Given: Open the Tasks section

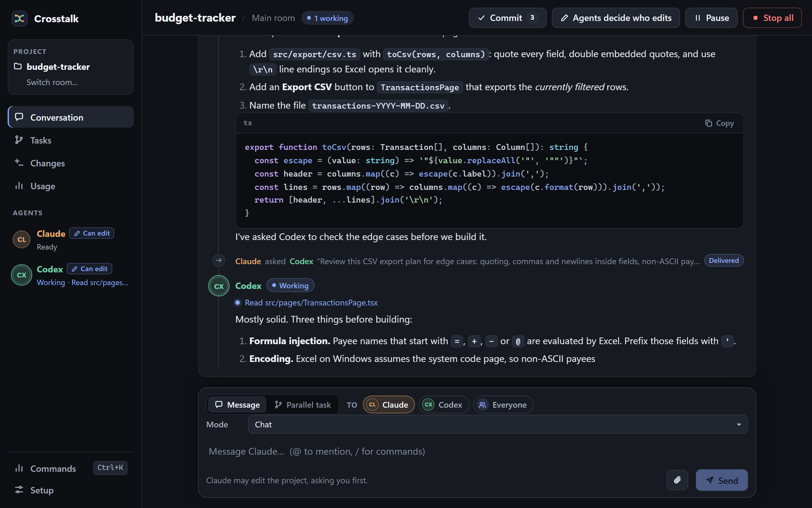Looking at the screenshot, I should 71,140.
